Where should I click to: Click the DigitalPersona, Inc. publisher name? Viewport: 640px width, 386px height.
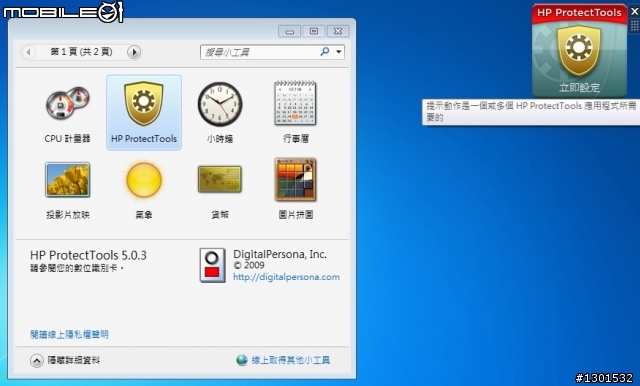pyautogui.click(x=280, y=254)
